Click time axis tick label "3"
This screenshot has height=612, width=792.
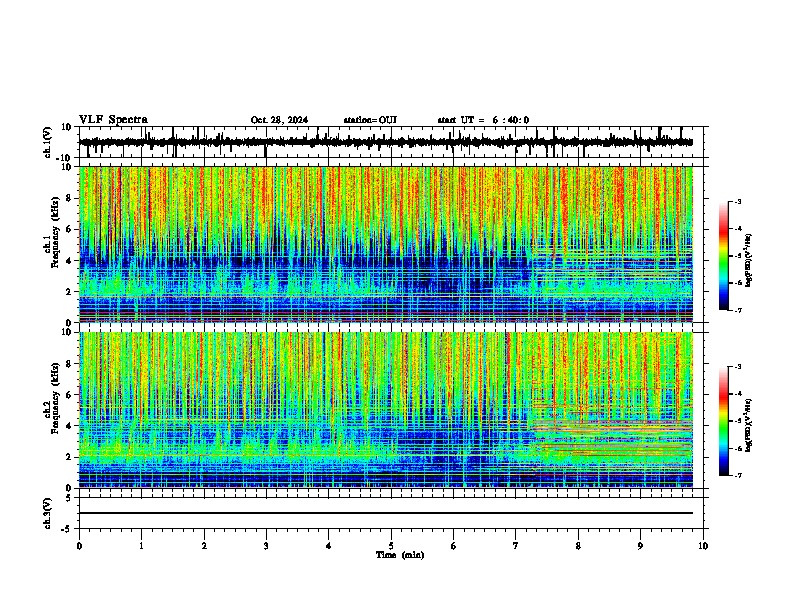click(x=266, y=546)
